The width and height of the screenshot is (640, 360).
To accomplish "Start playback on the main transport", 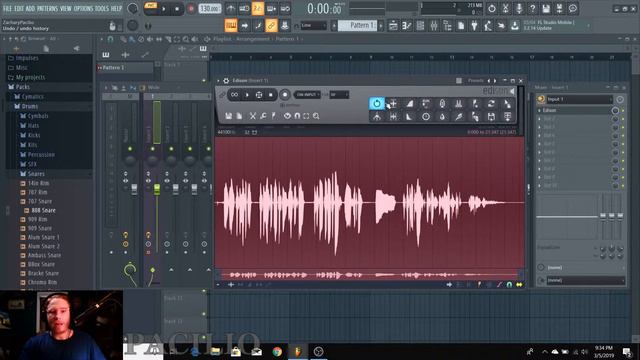I will click(164, 9).
